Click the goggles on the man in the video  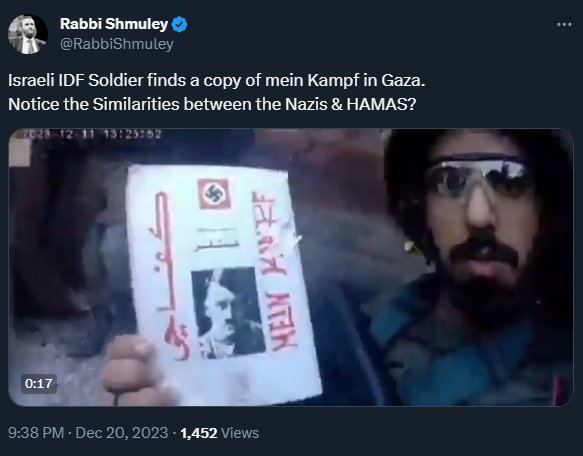(x=478, y=178)
